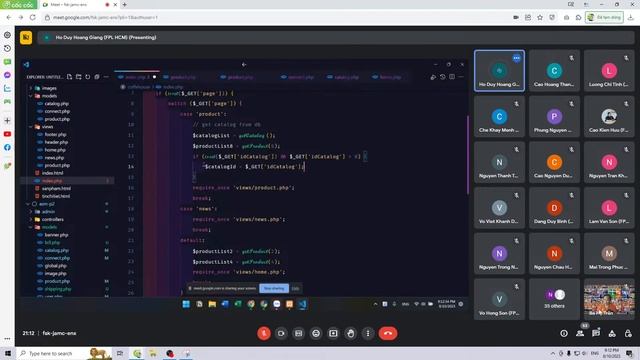Open host controls lock icon
This screenshot has width=640, height=360.
(x=628, y=333)
